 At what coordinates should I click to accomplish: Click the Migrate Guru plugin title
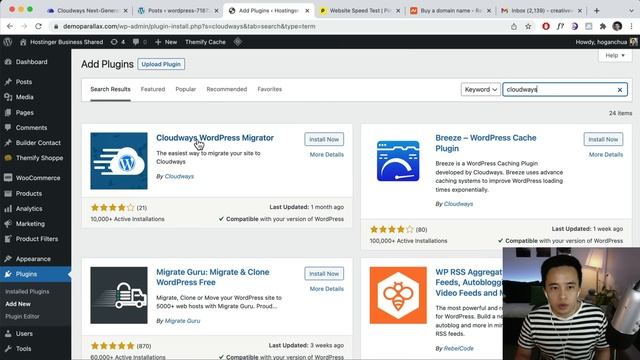(x=213, y=277)
